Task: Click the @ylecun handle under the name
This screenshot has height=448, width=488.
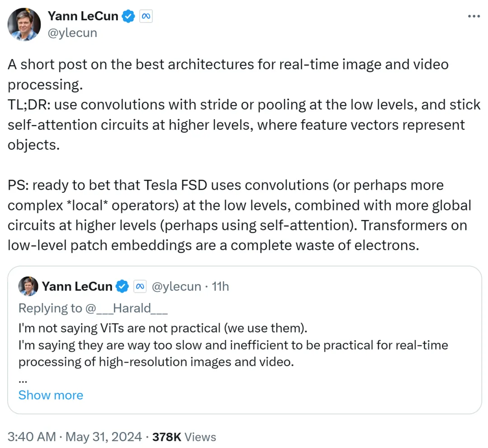Action: [72, 33]
